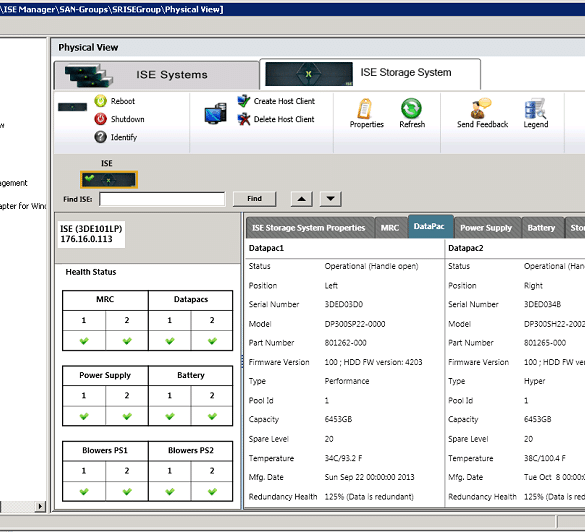The height and width of the screenshot is (532, 585).
Task: Click Datapac2 part number 801265-000
Action: (545, 342)
